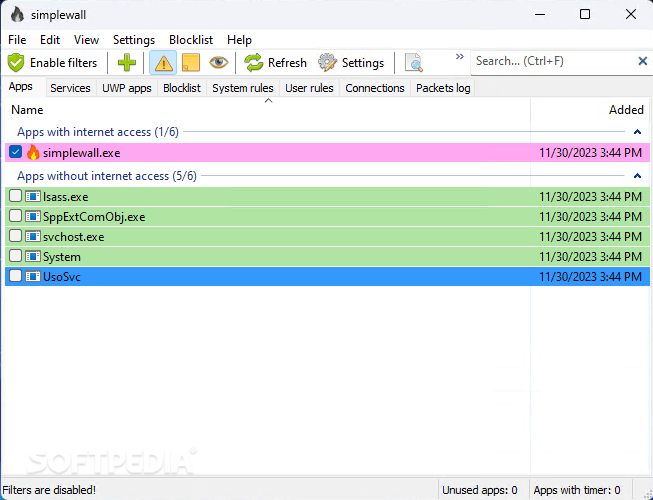The width and height of the screenshot is (653, 500).
Task: Click the System row application icon
Action: tap(33, 256)
